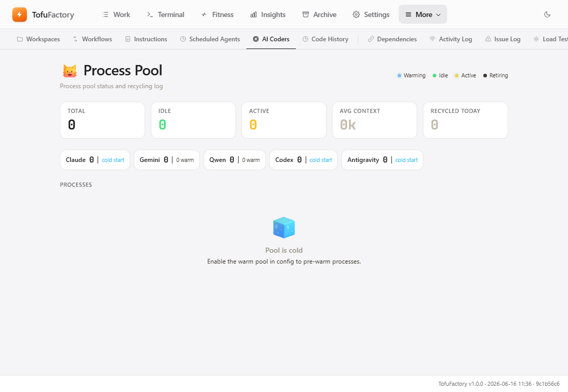Select the AI Coders subtab

point(271,39)
